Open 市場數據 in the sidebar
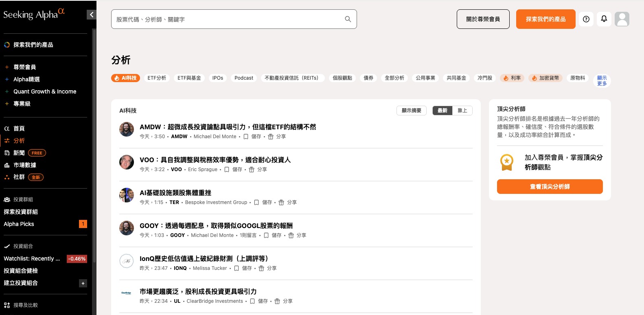This screenshot has width=644, height=315. [25, 165]
